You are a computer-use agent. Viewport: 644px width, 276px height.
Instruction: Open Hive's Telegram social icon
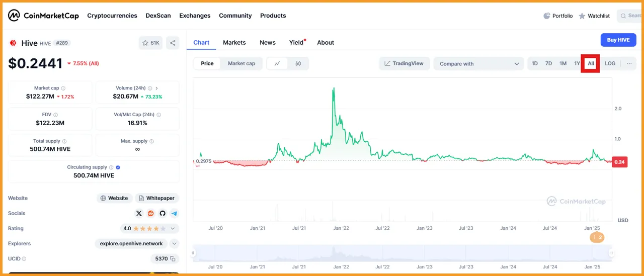pyautogui.click(x=174, y=213)
